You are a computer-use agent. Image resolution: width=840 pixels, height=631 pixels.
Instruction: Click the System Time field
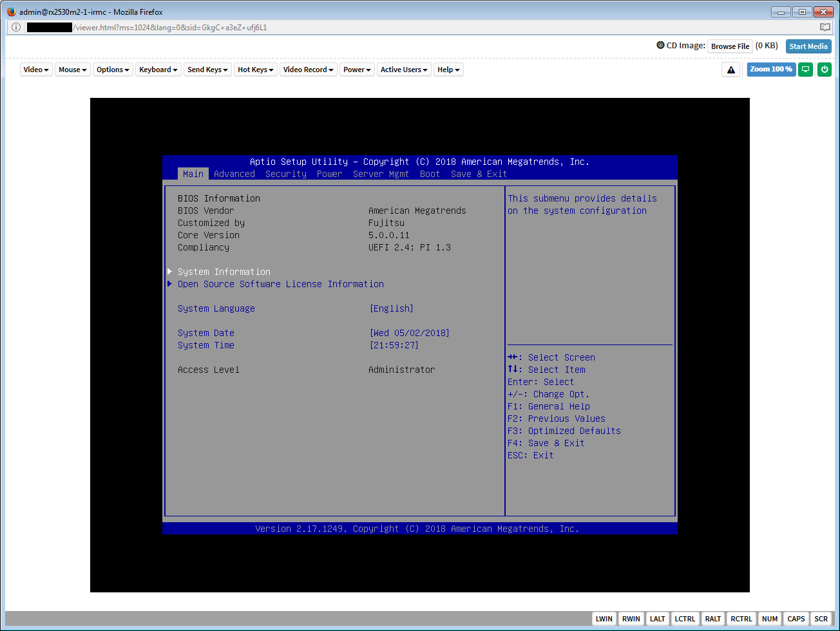tap(205, 345)
